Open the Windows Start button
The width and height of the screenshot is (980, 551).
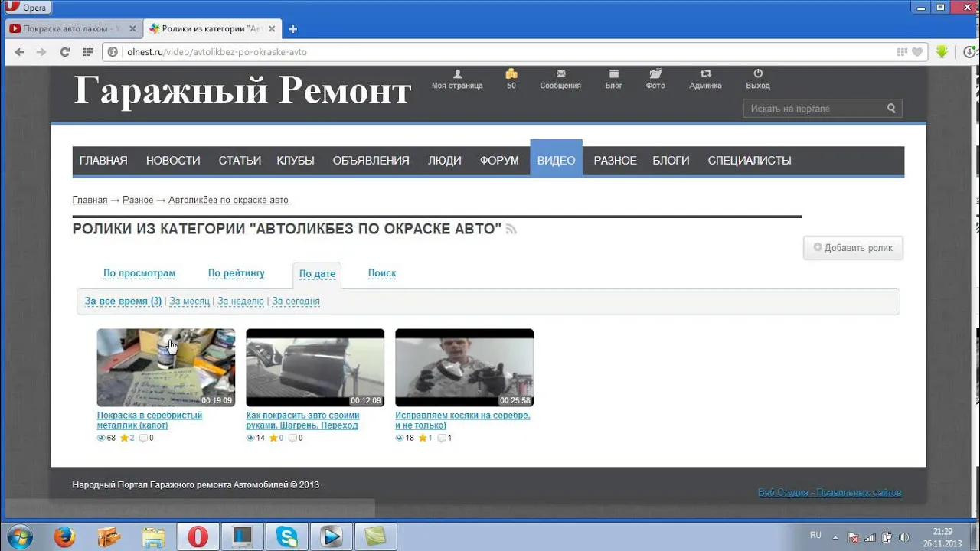tap(19, 536)
